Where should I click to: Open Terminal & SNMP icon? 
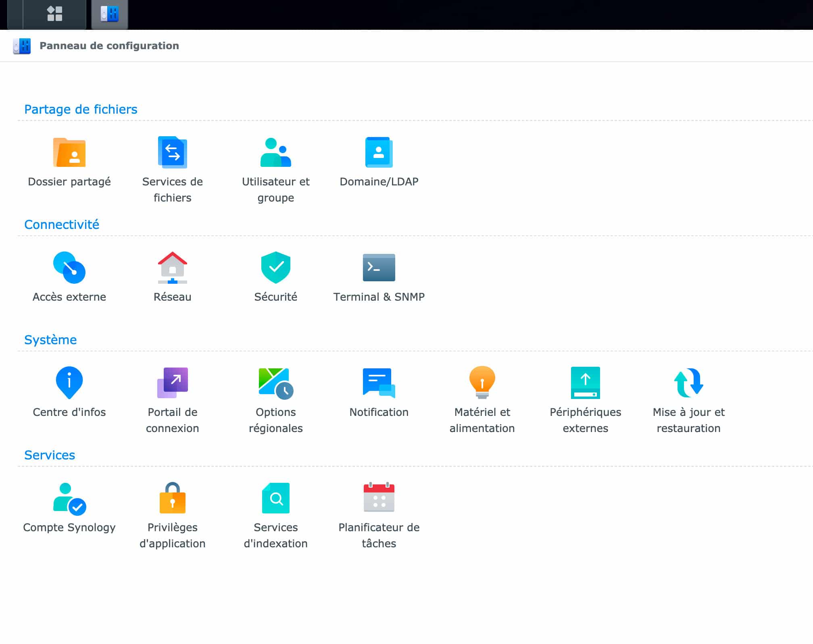coord(379,268)
